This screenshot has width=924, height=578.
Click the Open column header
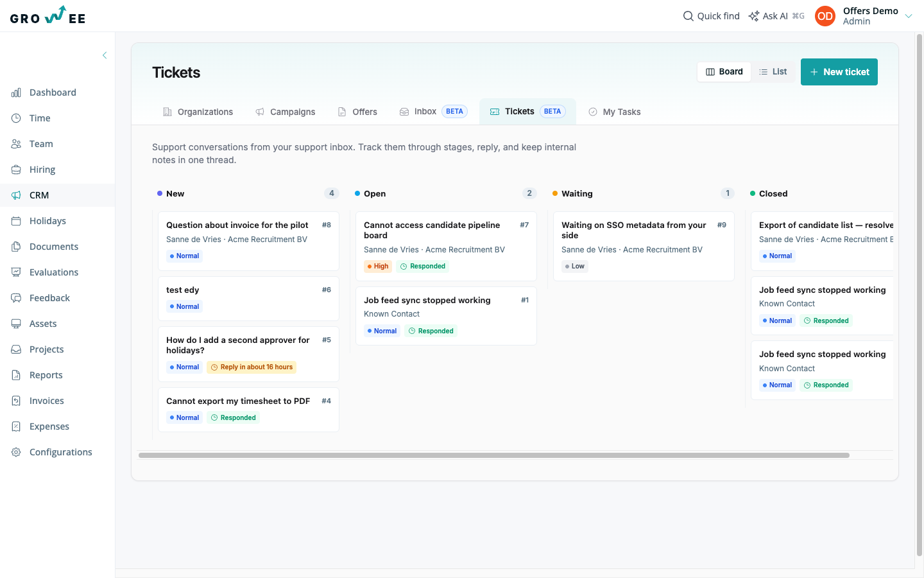tap(375, 194)
